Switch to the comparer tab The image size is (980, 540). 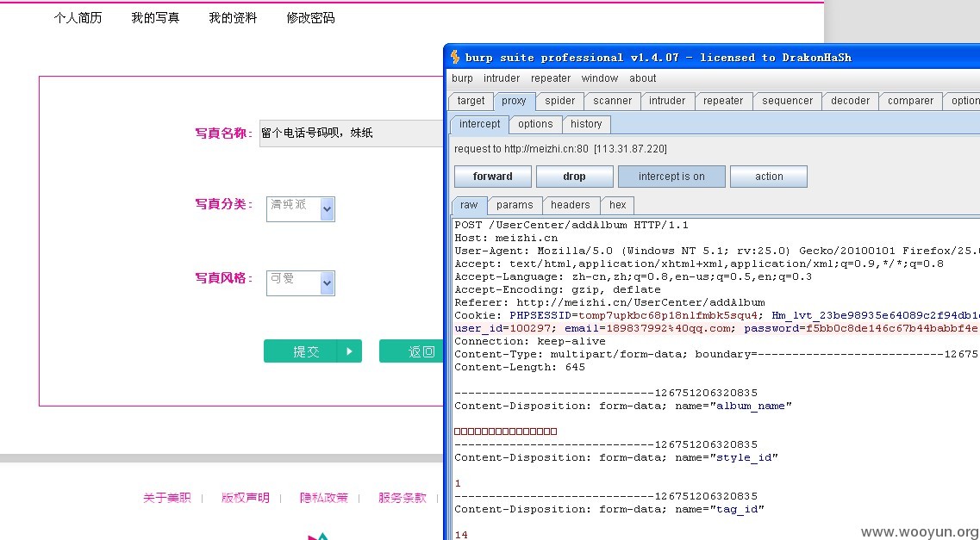click(911, 101)
